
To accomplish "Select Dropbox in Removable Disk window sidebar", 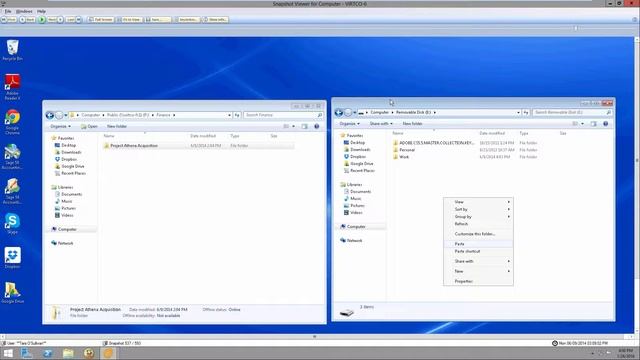I will [x=358, y=156].
